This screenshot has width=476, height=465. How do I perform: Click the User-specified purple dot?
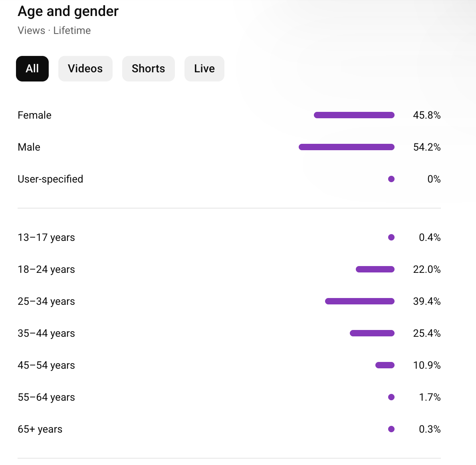(x=391, y=179)
